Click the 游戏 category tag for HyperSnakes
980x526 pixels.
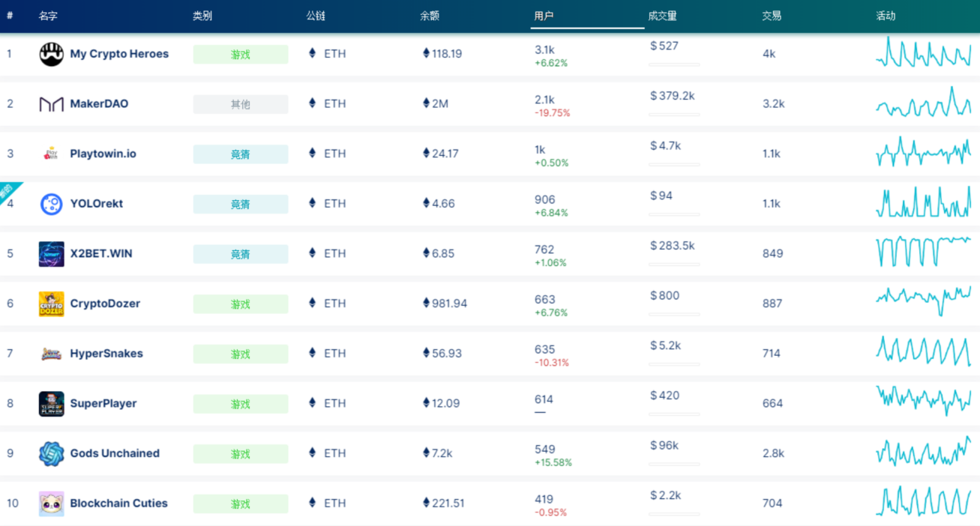[241, 354]
